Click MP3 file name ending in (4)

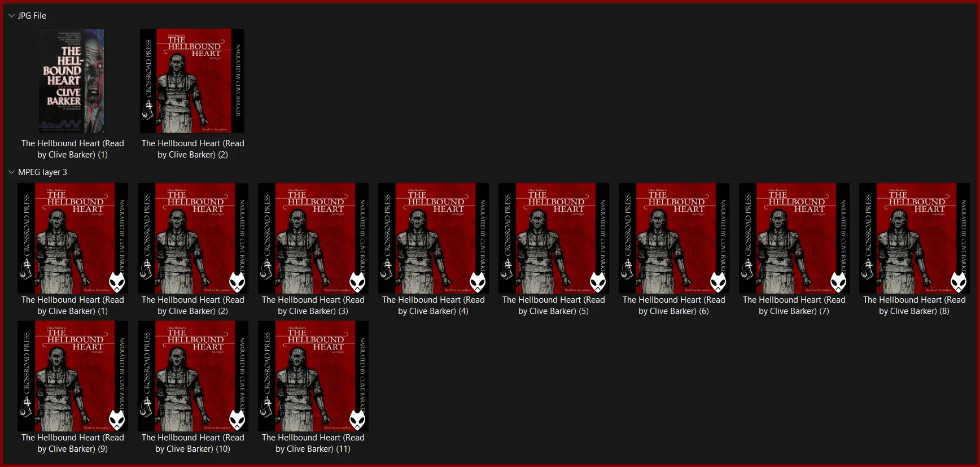tap(434, 305)
